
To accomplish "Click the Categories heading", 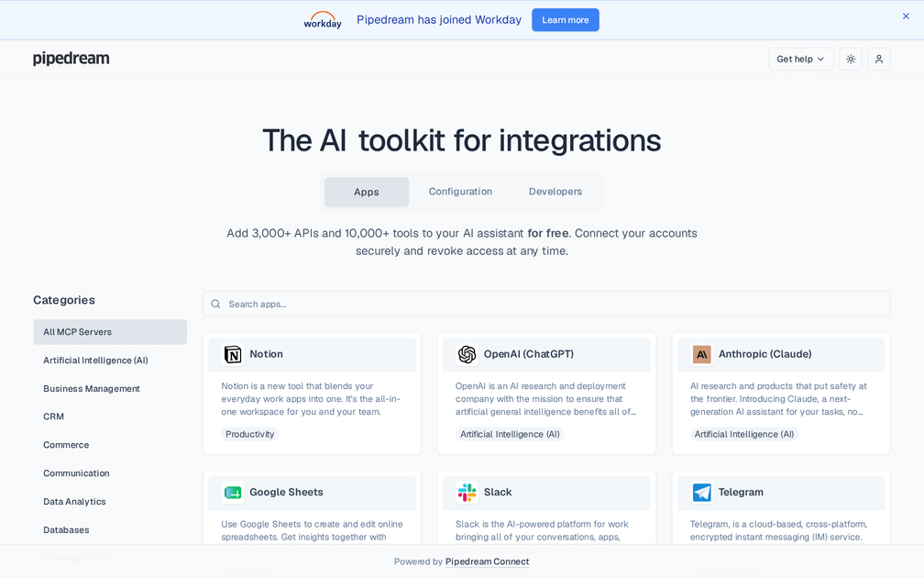I will click(64, 300).
